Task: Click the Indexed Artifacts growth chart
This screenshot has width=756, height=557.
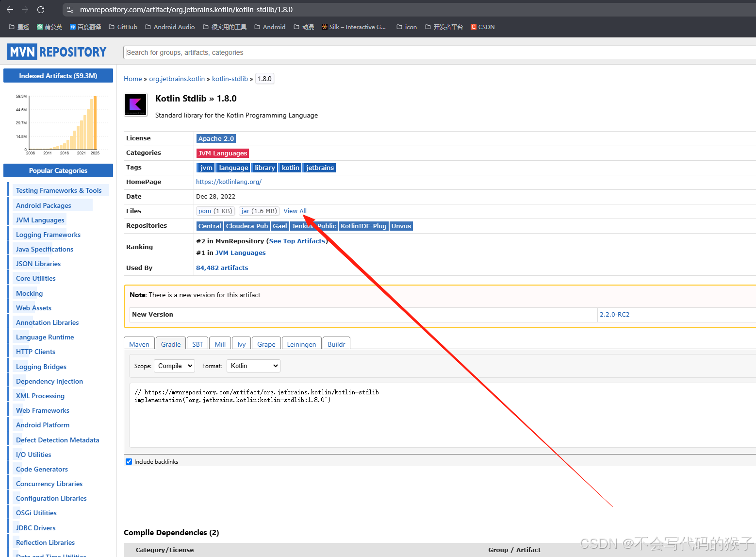Action: point(58,124)
